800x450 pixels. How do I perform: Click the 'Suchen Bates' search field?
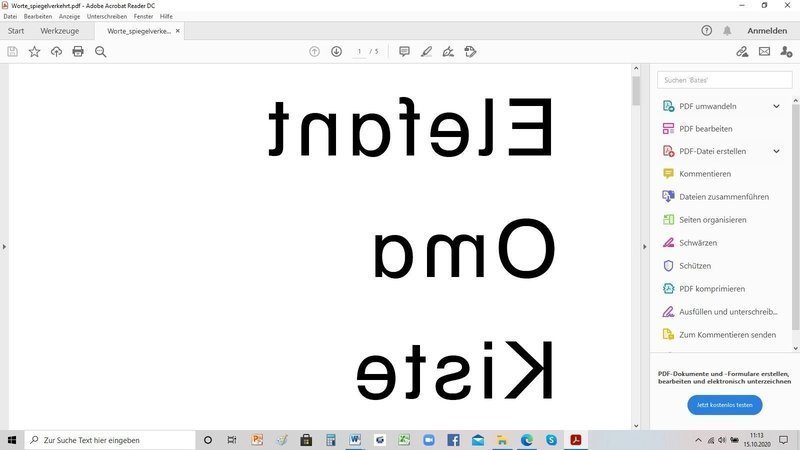(722, 79)
